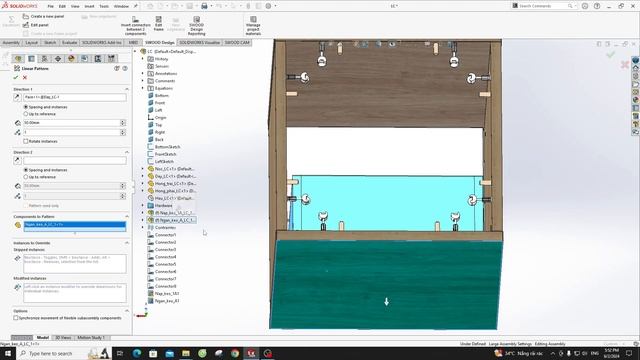Viewport: 640px width, 360px height.
Task: Collapse the Components to Pattern section
Action: 127,216
